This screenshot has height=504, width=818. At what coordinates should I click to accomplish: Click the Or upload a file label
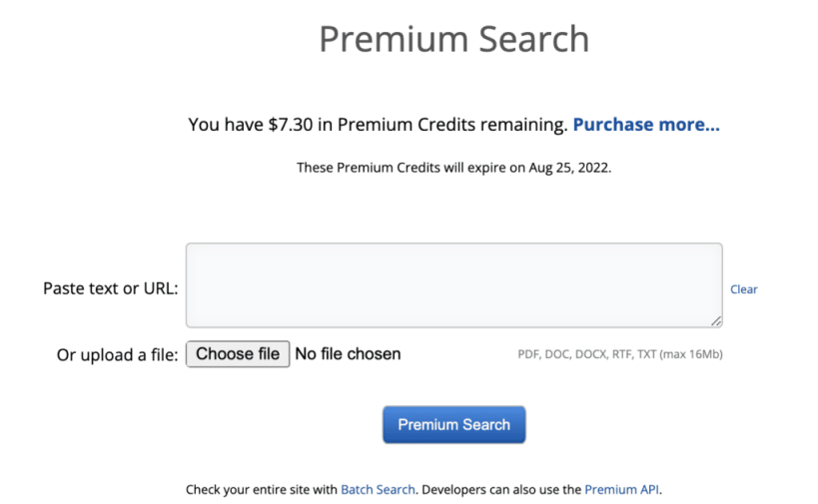[x=117, y=355]
